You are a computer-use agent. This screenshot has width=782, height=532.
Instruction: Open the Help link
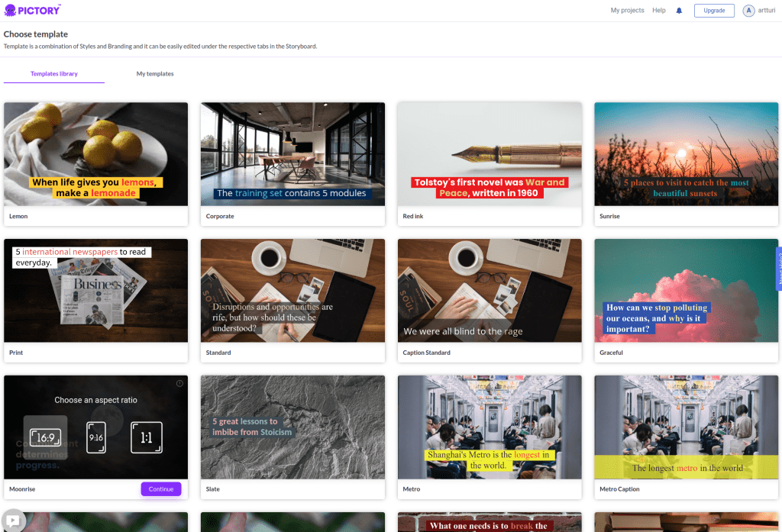[659, 11]
